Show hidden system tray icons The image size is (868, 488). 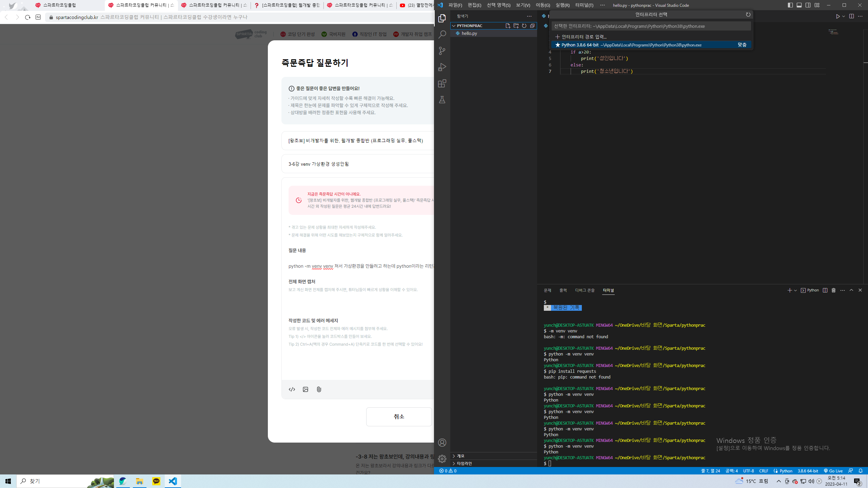click(779, 481)
